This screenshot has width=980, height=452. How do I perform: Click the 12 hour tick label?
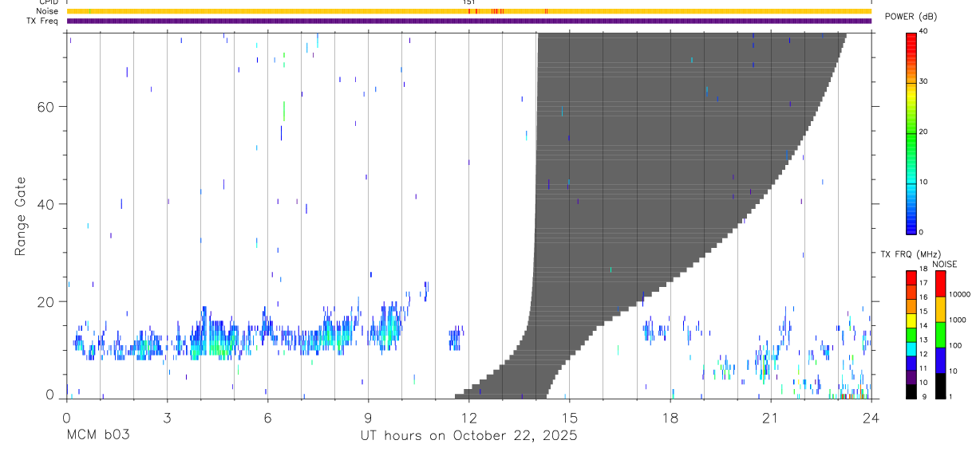click(x=468, y=417)
